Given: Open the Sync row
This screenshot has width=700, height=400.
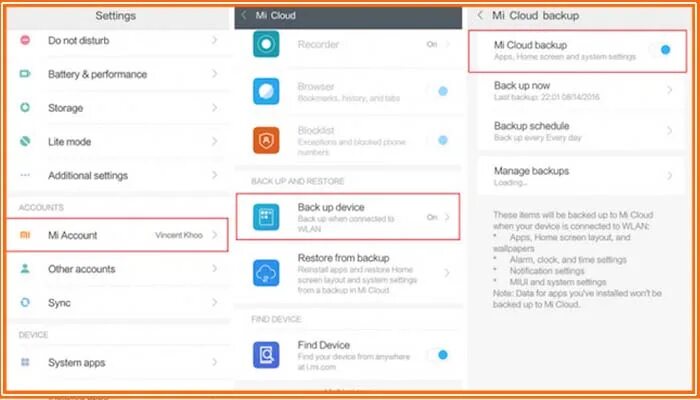Looking at the screenshot, I should 118,303.
